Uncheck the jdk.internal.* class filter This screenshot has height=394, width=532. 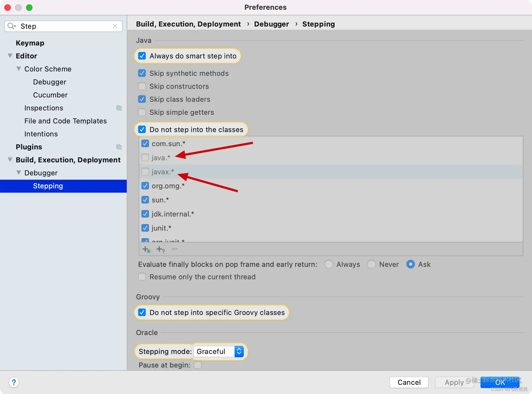[145, 214]
